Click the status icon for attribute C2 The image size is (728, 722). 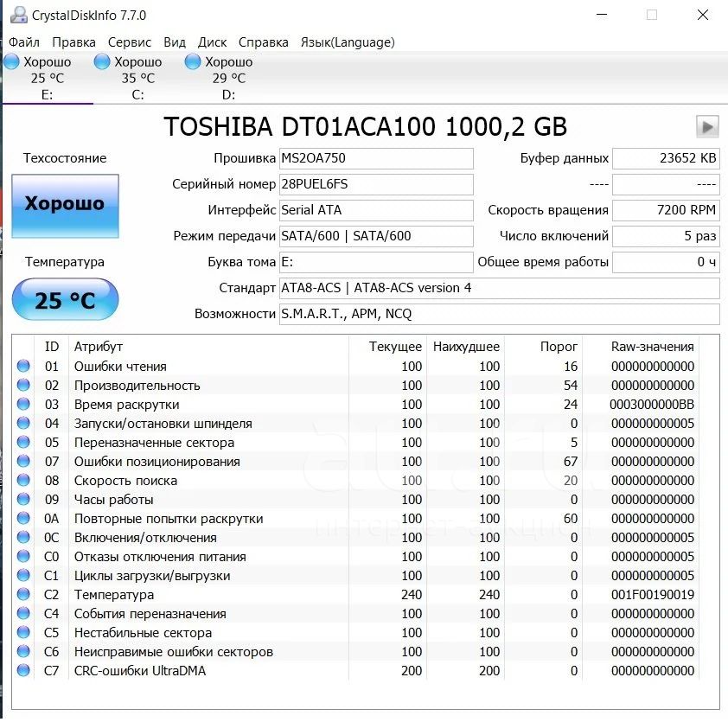(x=23, y=594)
